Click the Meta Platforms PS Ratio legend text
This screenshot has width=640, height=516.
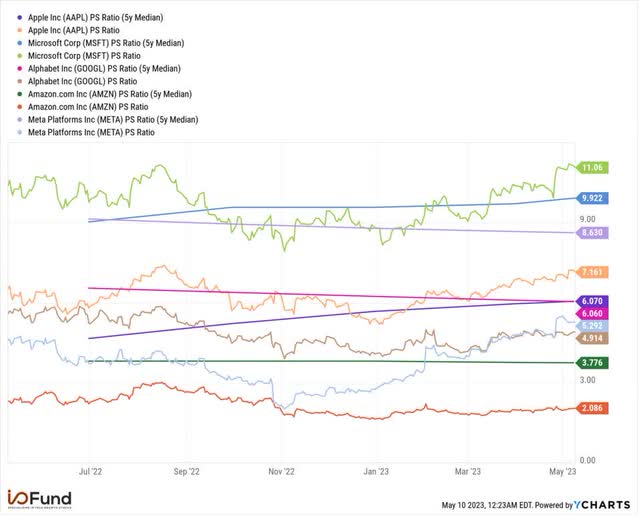point(91,132)
